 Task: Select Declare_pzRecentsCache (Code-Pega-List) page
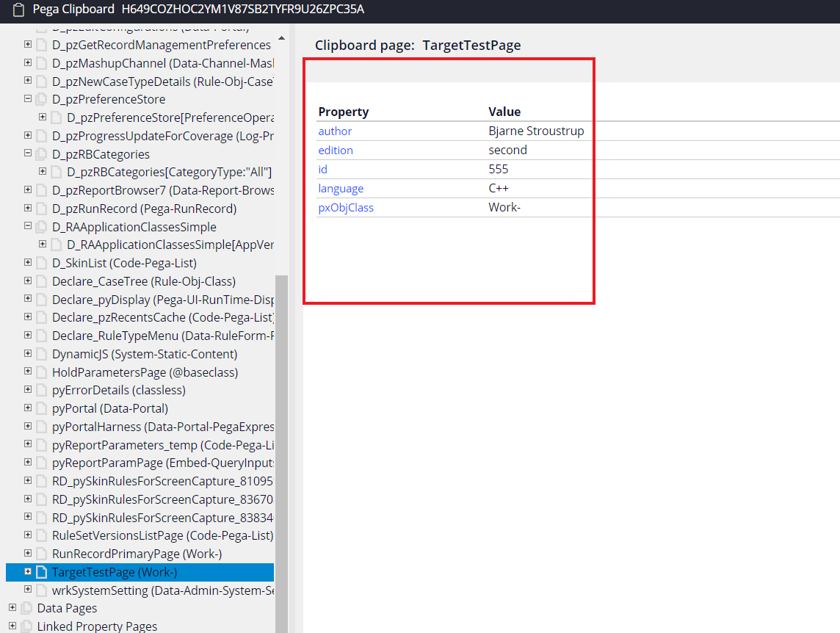(163, 317)
